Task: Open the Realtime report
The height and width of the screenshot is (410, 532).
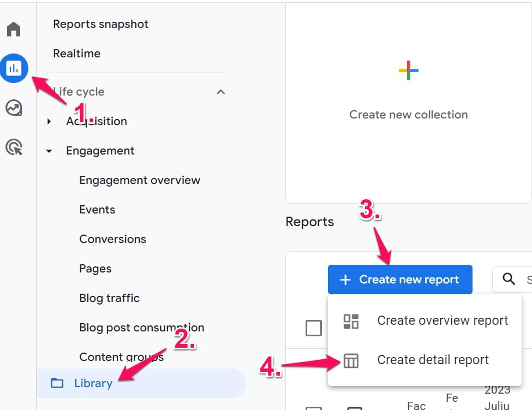Action: pos(76,54)
